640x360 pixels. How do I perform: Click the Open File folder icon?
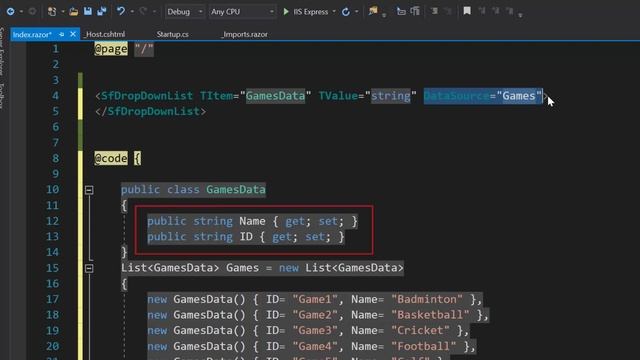[73, 11]
